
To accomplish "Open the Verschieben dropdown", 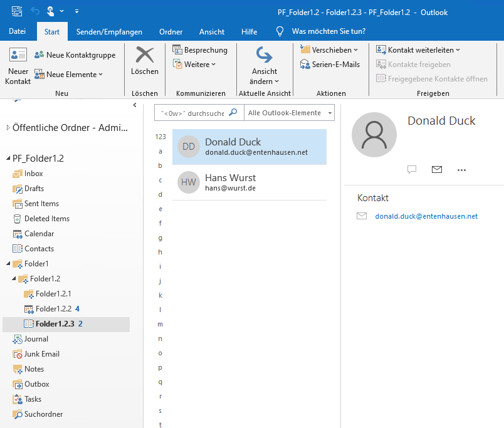I will [x=329, y=50].
